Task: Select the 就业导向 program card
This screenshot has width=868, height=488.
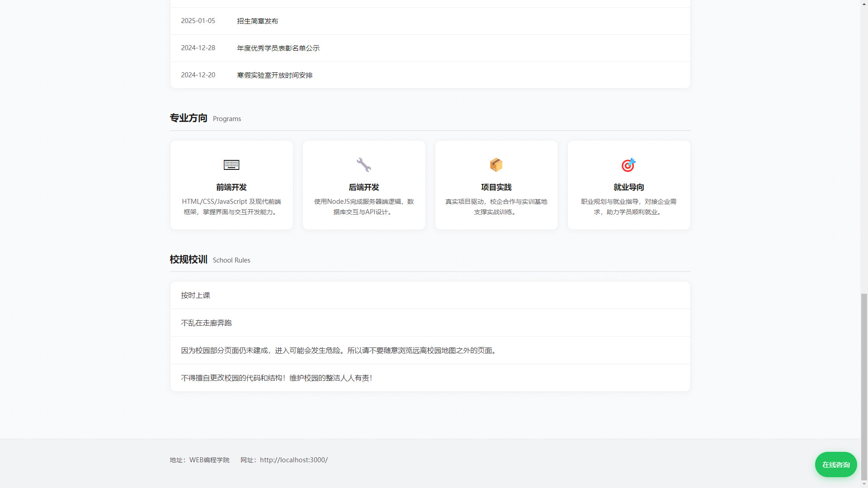Action: [628, 185]
